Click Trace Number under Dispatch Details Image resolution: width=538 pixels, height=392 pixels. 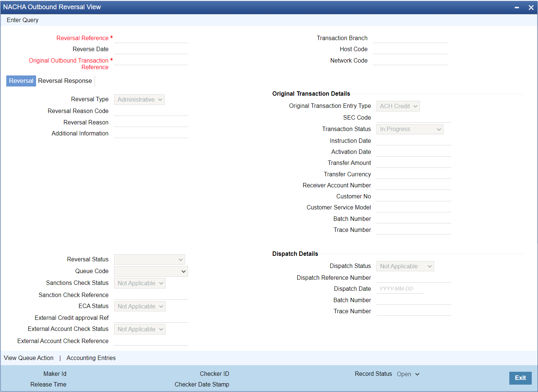coord(414,311)
